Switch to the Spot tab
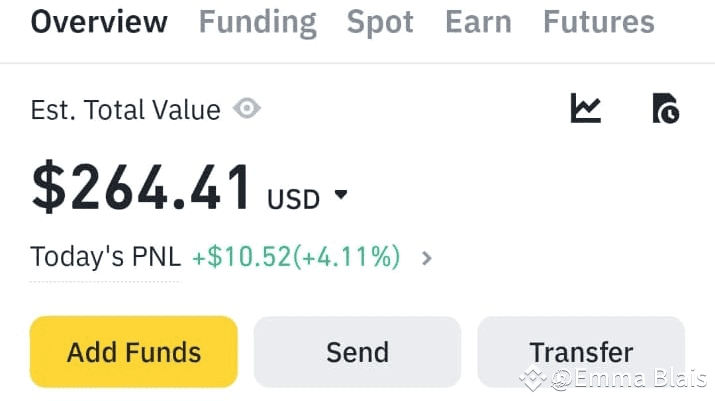The height and width of the screenshot is (401, 715). click(x=380, y=23)
